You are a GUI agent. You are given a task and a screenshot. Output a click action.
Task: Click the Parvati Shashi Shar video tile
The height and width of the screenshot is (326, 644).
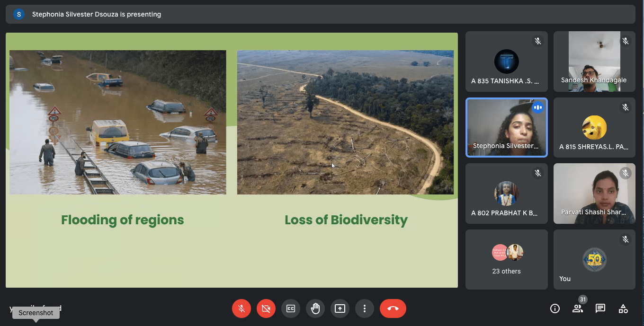(594, 193)
